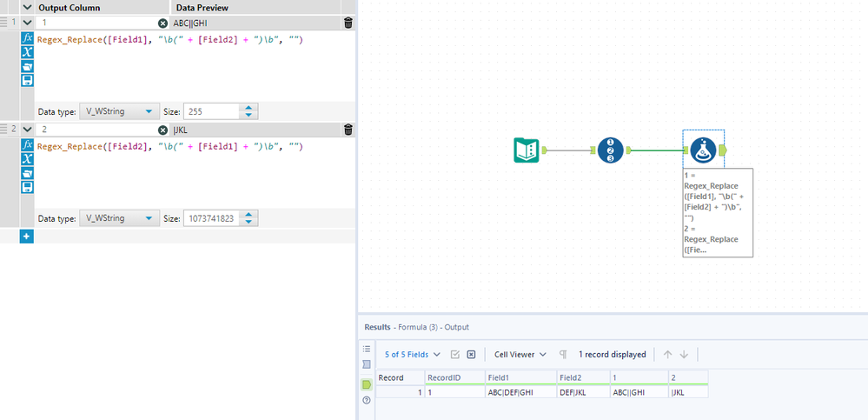Select cell |JKL in Results grid
Viewport: 868px width, 420px height.
pos(688,392)
